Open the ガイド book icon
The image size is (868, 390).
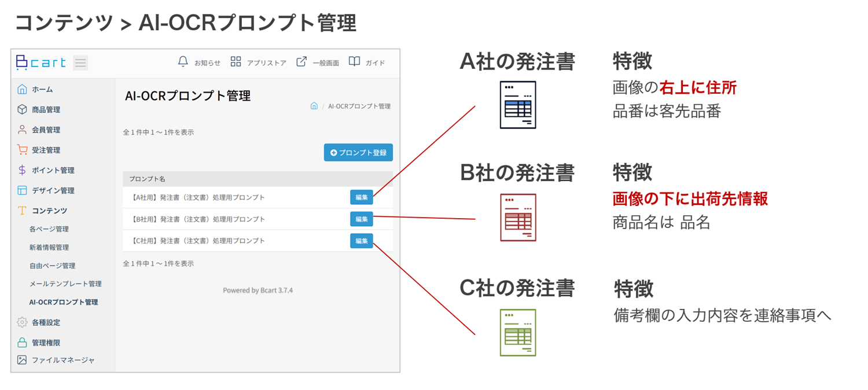(x=354, y=62)
